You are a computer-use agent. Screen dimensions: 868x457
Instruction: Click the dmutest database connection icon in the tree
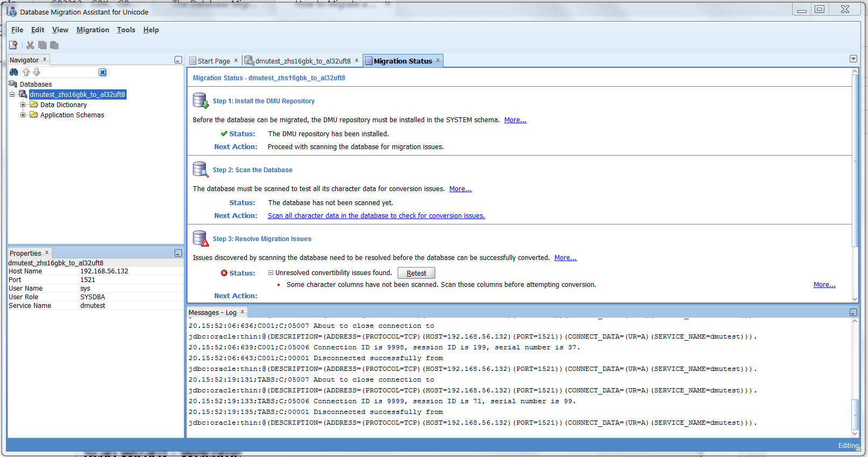[23, 94]
